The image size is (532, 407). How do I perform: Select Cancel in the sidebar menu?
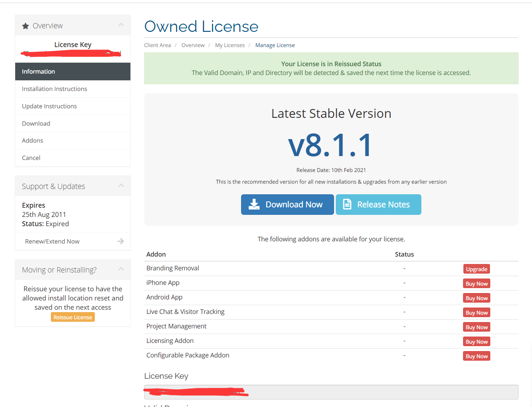coord(73,158)
